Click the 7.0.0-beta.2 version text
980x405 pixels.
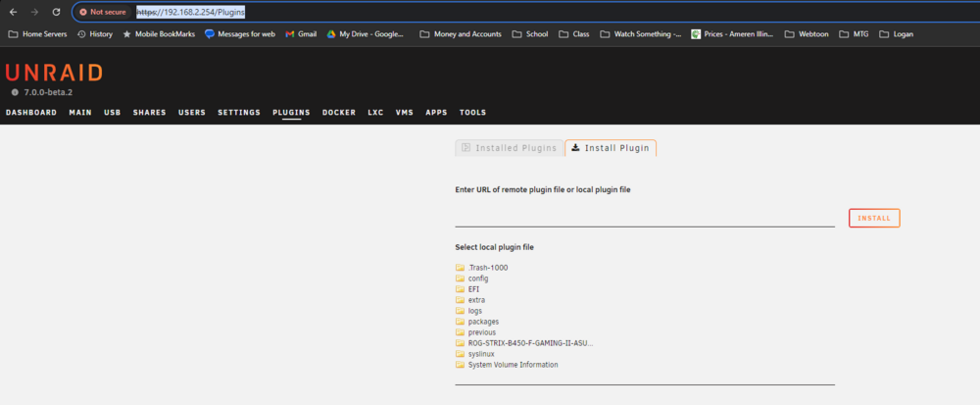point(49,92)
